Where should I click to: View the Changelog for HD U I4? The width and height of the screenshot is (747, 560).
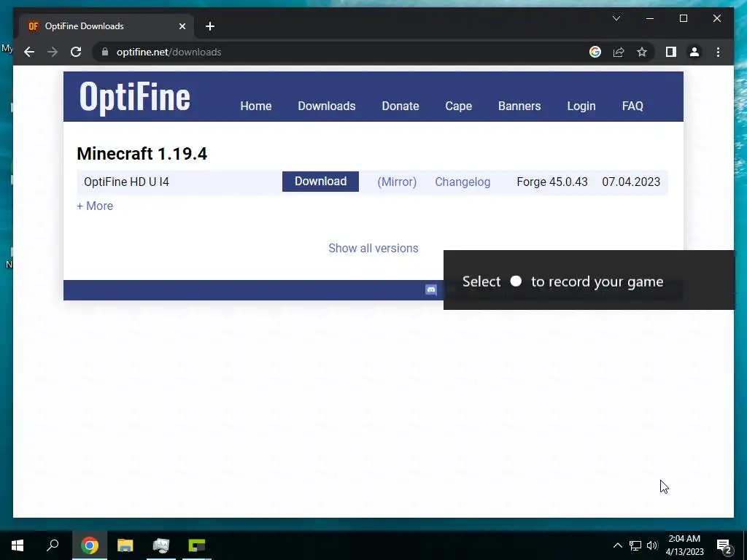coord(462,182)
